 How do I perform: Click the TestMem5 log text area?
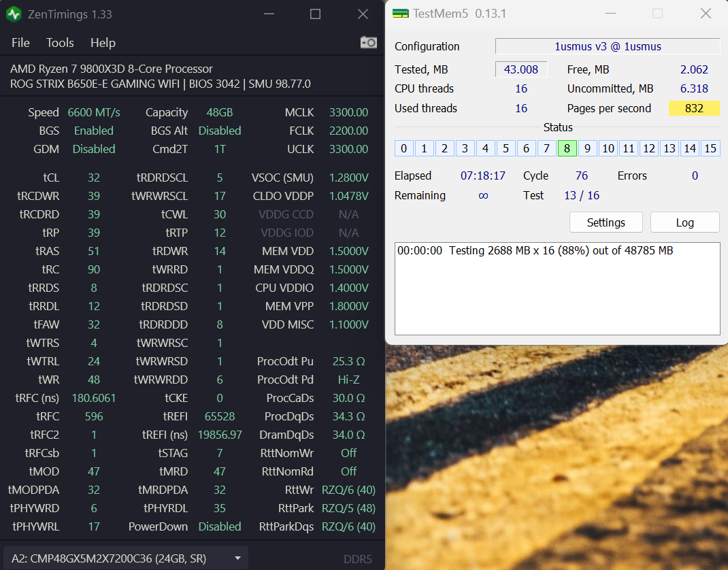(557, 288)
